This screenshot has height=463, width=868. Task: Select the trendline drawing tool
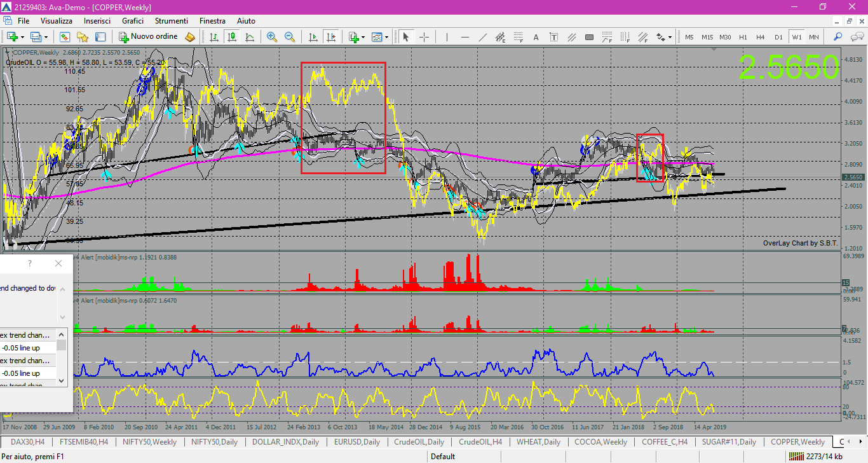[x=482, y=37]
